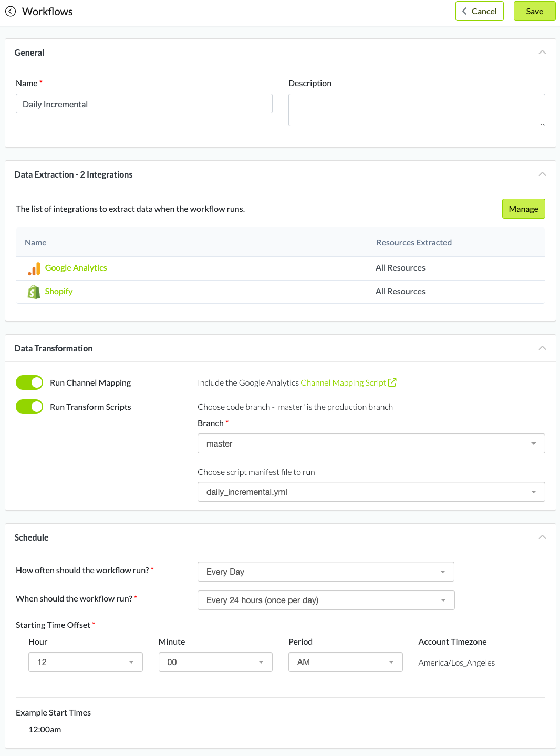Click the Shopify bag icon
The image size is (560, 756).
[34, 292]
